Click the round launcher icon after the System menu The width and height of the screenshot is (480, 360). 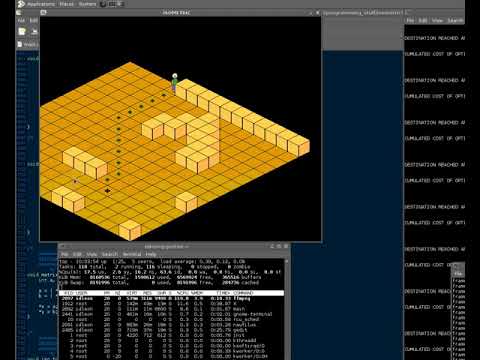103,4
